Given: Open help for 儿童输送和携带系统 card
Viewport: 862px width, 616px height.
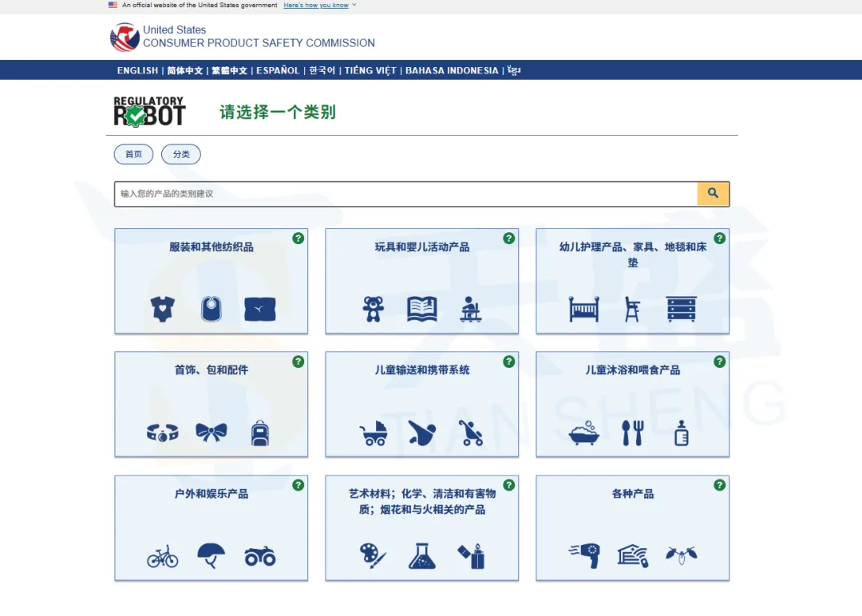Looking at the screenshot, I should point(509,361).
